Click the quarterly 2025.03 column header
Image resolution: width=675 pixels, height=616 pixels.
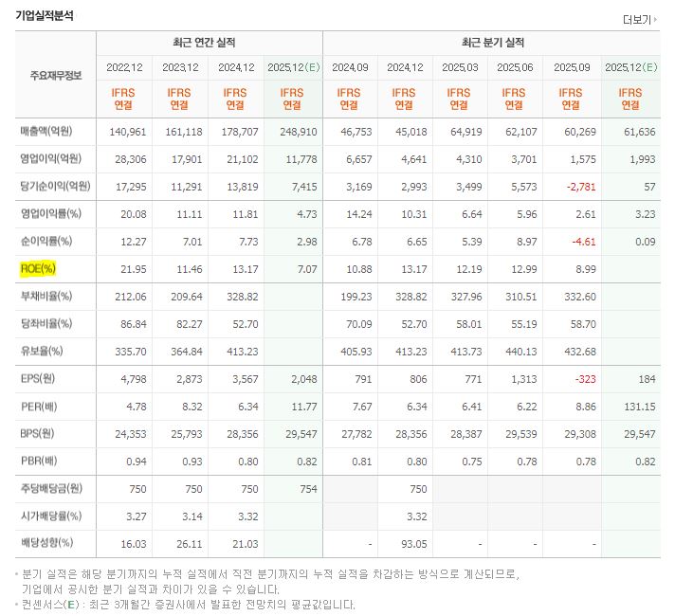[x=460, y=67]
